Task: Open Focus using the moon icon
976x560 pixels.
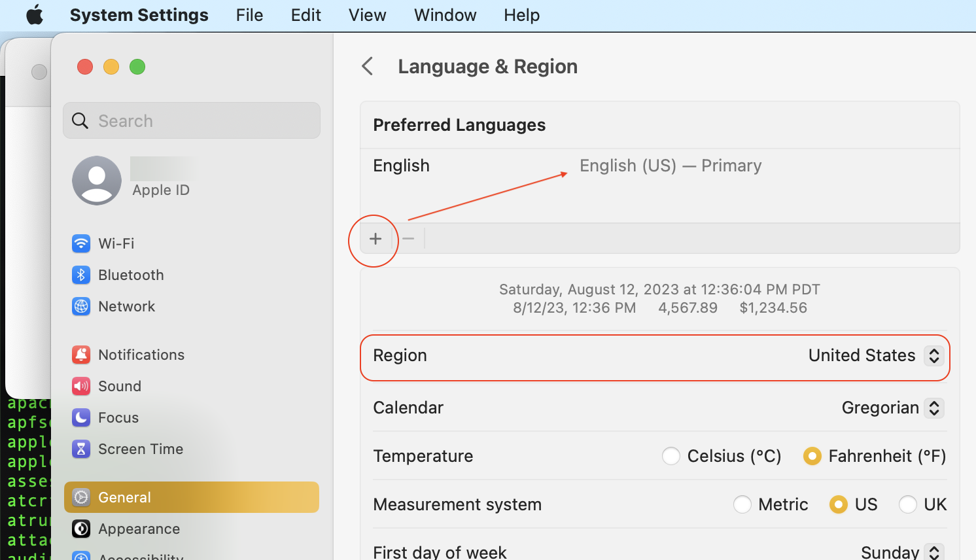Action: [81, 417]
